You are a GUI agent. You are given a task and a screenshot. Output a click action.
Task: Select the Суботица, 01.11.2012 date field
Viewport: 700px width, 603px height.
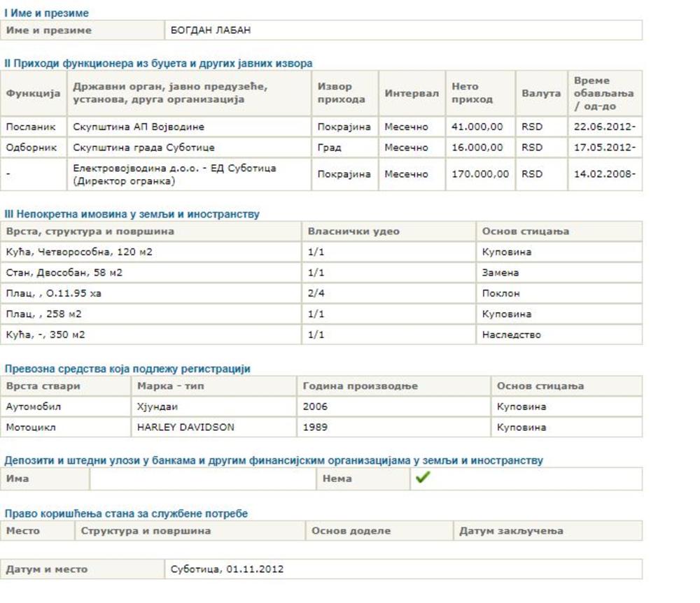click(227, 569)
